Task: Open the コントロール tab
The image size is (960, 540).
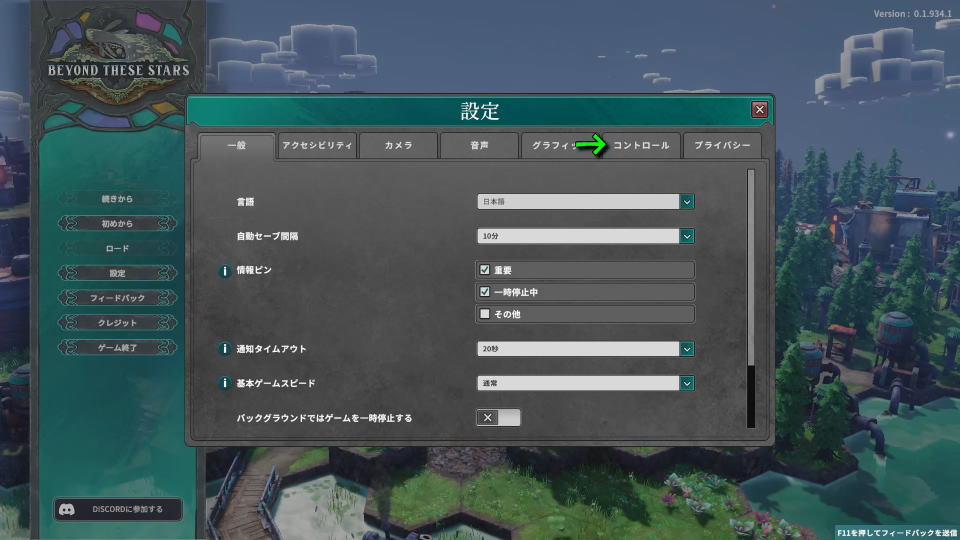Action: (641, 146)
